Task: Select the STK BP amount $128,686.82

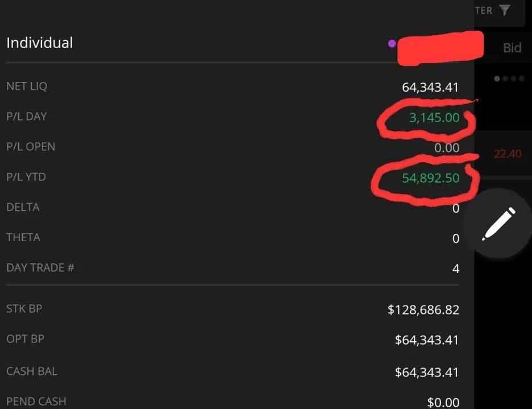Action: tap(423, 310)
